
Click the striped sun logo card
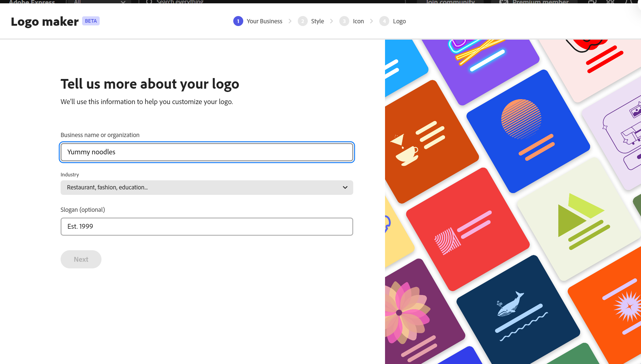pyautogui.click(x=528, y=131)
